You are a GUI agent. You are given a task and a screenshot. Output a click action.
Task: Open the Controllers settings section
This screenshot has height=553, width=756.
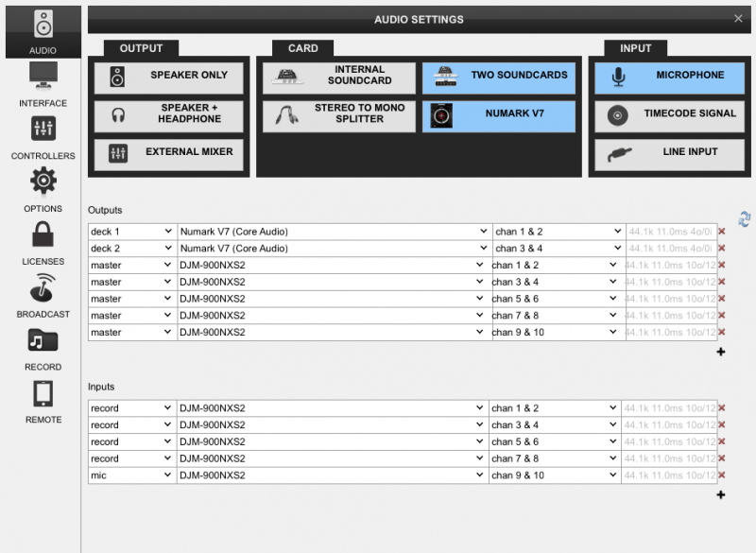43,137
